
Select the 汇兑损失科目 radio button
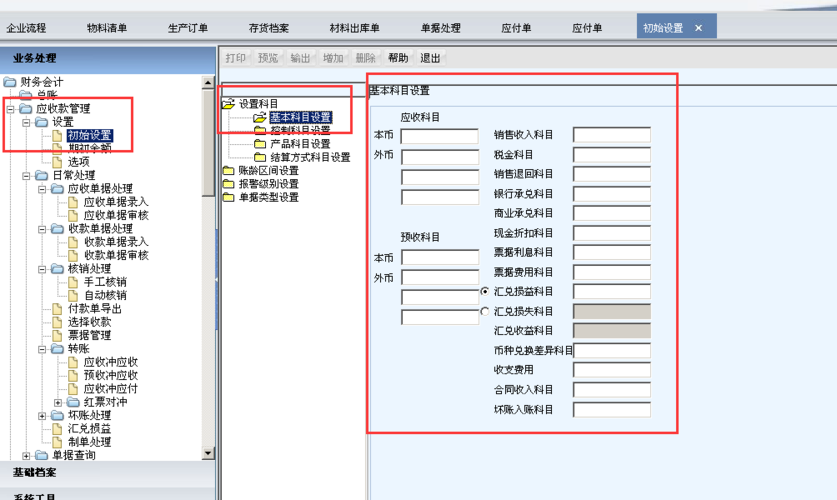coord(485,311)
